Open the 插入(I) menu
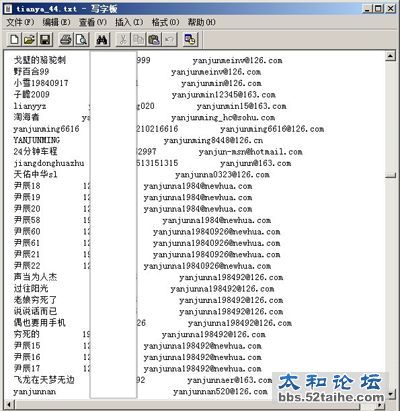 (x=129, y=22)
